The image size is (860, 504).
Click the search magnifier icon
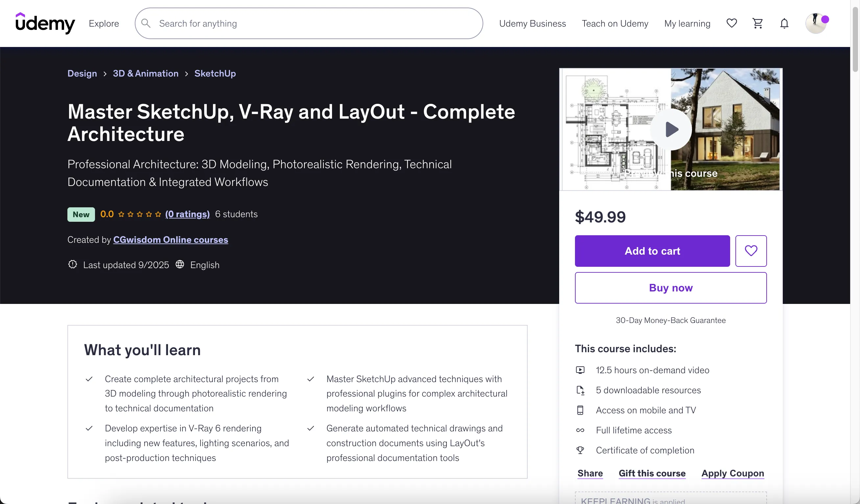click(146, 23)
